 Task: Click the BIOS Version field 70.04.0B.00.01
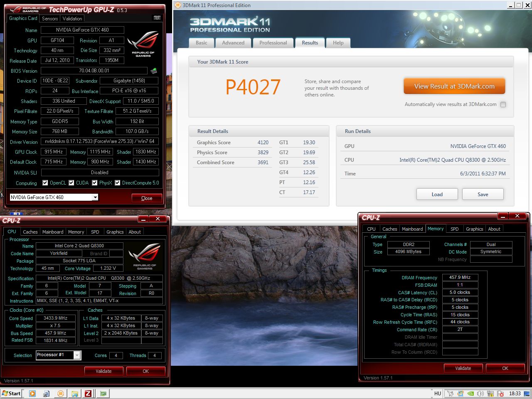coord(94,71)
